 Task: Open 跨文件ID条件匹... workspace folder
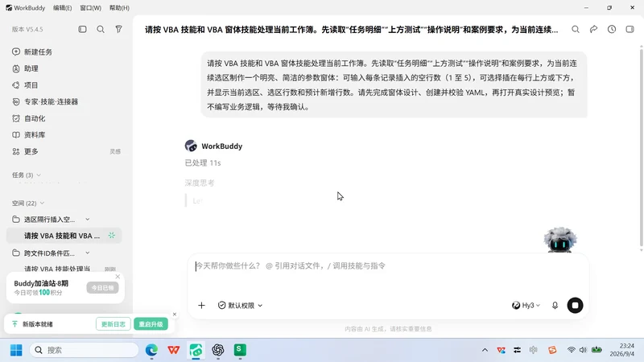(49, 253)
